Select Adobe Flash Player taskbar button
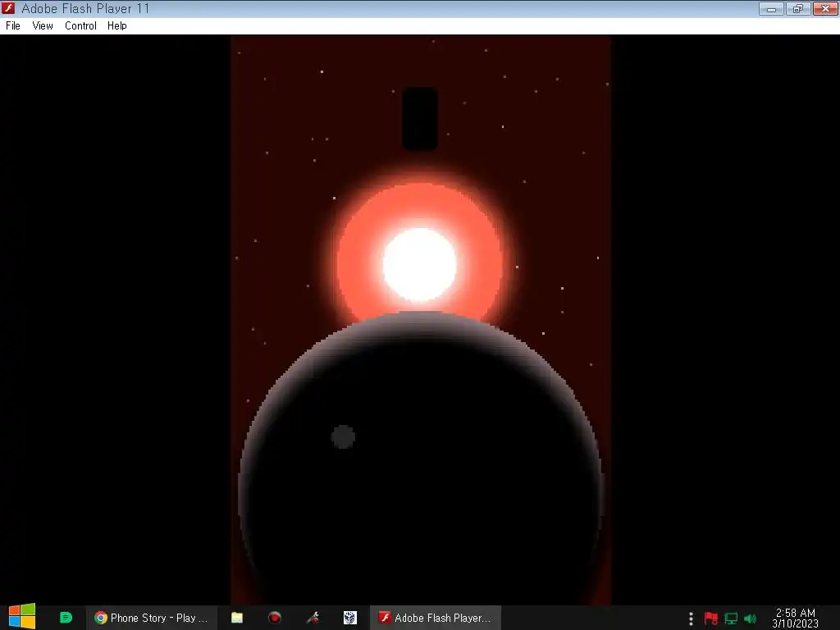840x630 pixels. pos(436,618)
